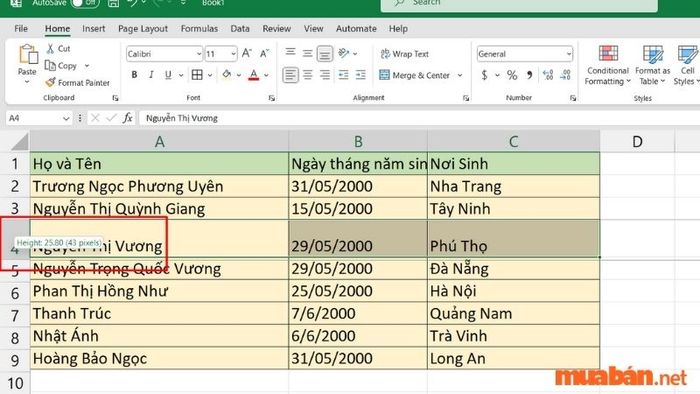The height and width of the screenshot is (394, 700).
Task: Set Top Align for cells
Action: tap(290, 53)
